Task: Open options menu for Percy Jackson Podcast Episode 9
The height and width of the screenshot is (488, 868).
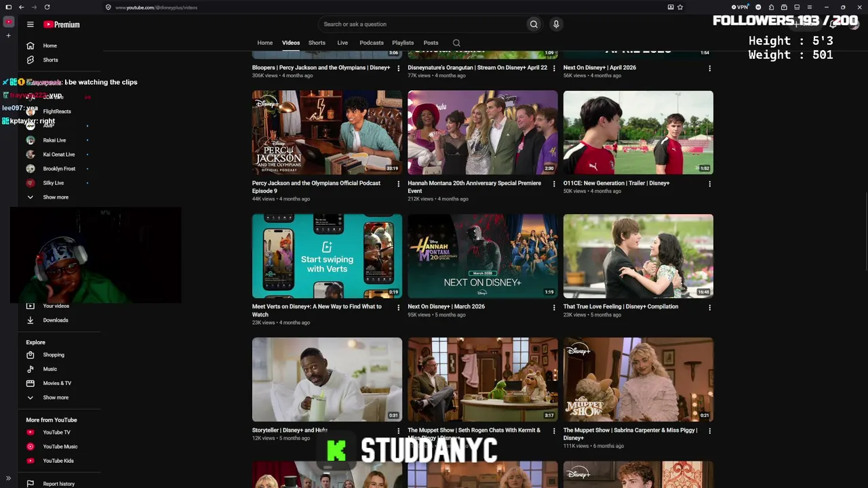Action: coord(398,184)
